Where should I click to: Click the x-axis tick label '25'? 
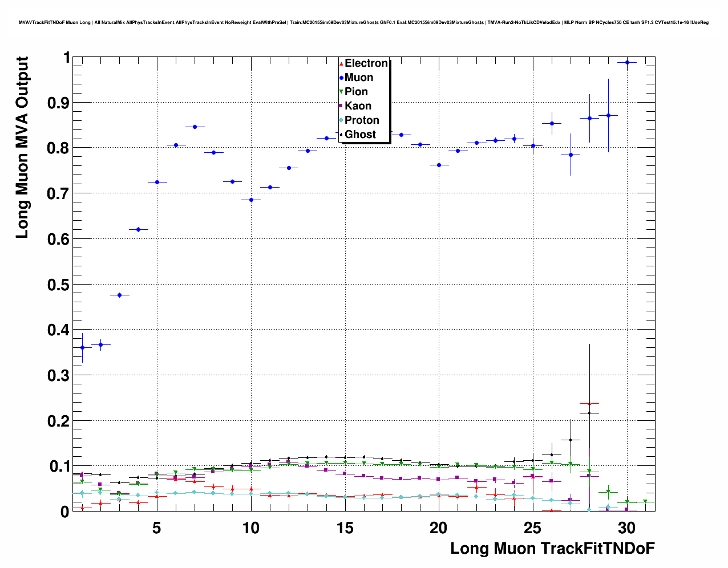[x=532, y=528]
